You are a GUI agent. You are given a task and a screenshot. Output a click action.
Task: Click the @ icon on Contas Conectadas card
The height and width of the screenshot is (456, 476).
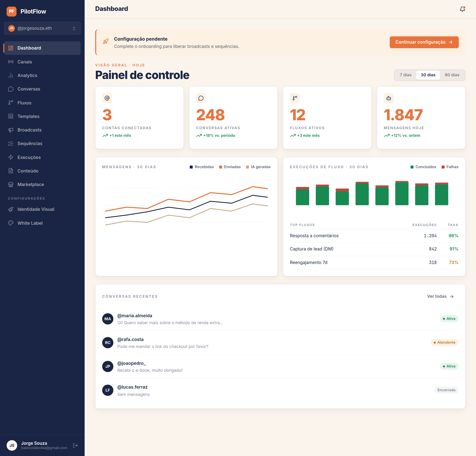pos(107,98)
